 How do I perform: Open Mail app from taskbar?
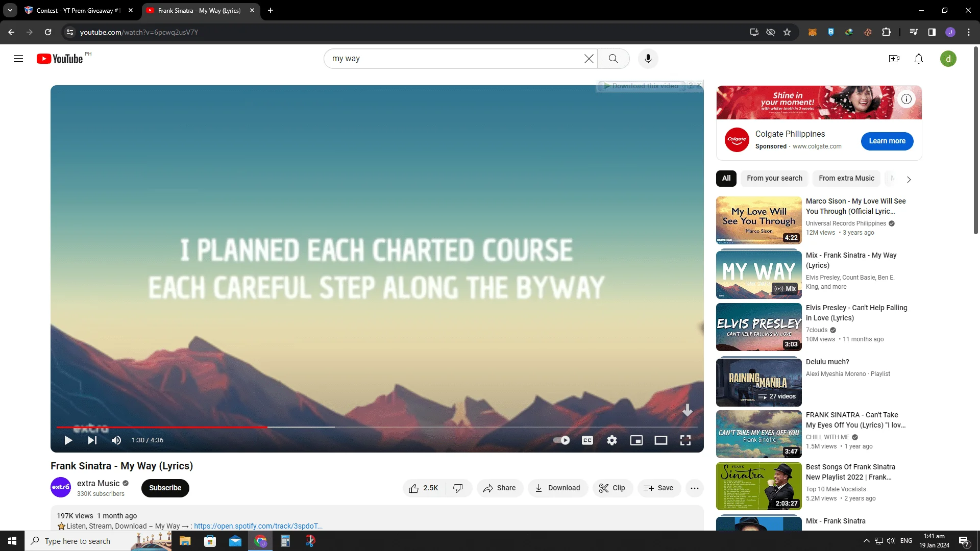coord(235,541)
